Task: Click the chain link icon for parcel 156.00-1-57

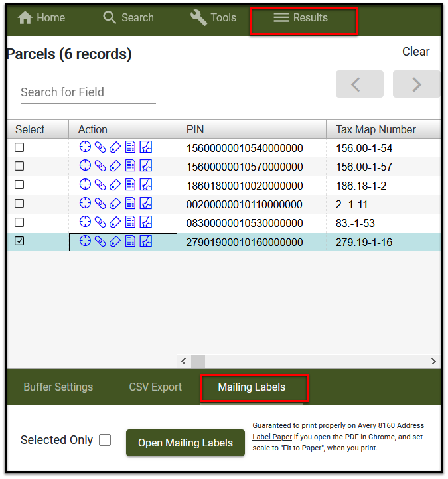Action: click(100, 166)
